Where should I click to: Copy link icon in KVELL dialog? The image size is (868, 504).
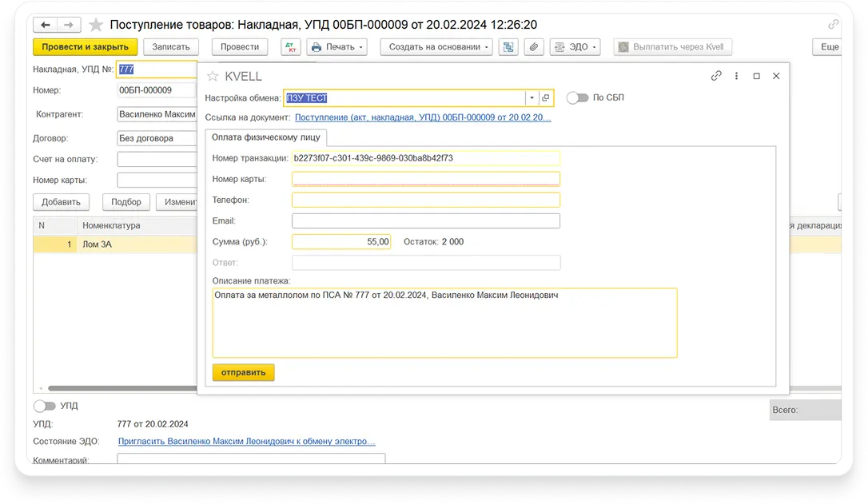[x=716, y=77]
